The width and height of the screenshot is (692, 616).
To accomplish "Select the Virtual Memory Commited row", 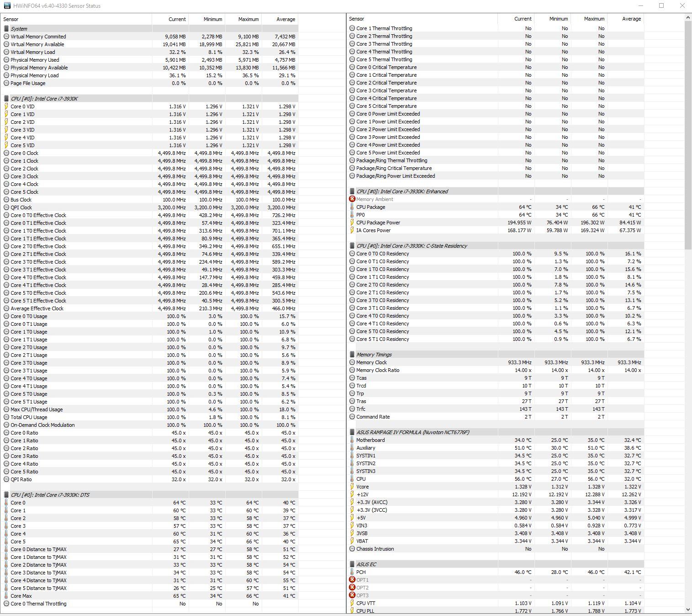I will [x=150, y=37].
